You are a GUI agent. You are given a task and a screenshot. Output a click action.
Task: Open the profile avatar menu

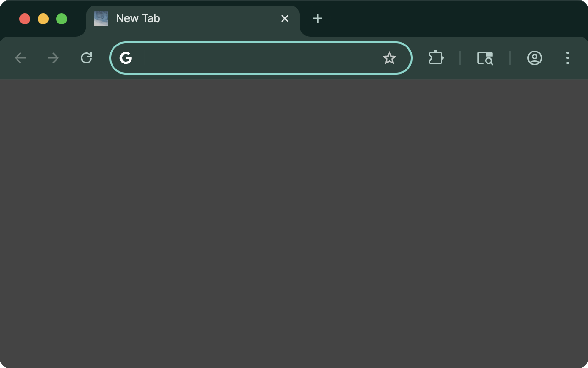click(x=534, y=58)
